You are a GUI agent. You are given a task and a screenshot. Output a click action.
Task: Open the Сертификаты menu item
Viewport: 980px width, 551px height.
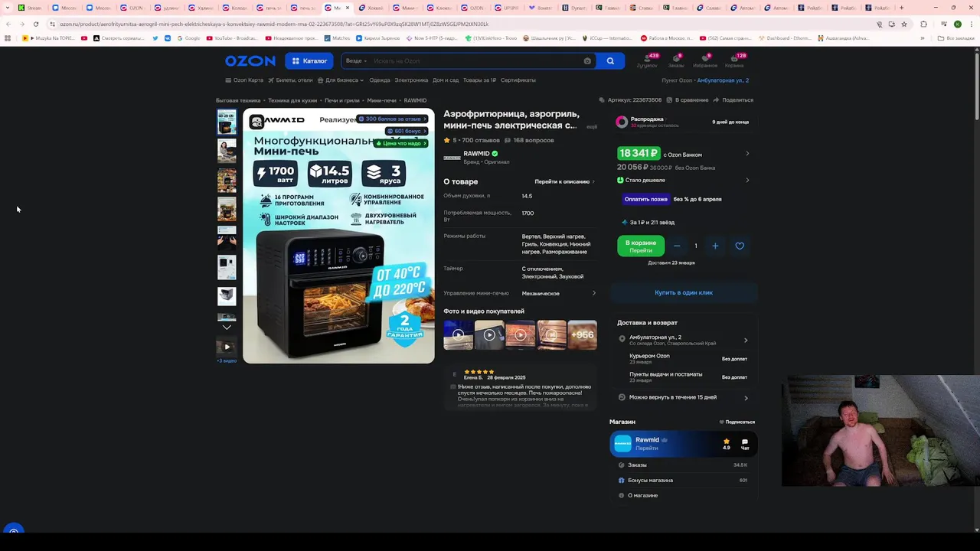[518, 80]
